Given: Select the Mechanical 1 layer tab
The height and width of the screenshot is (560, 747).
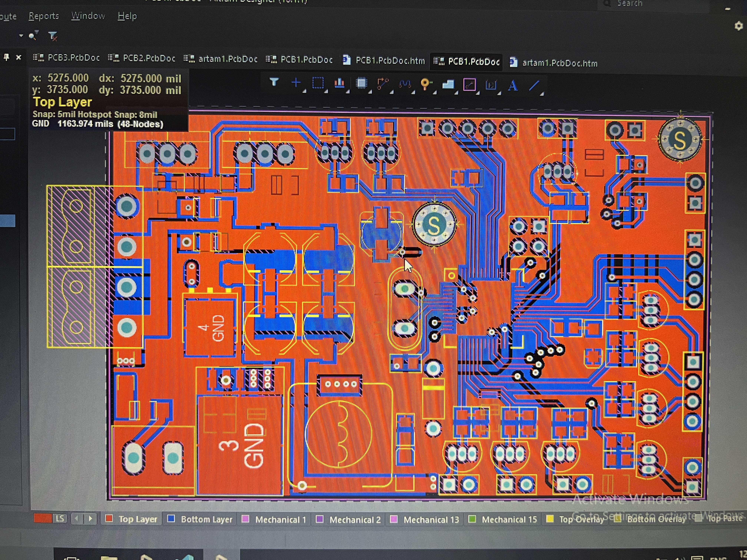Looking at the screenshot, I should [274, 519].
